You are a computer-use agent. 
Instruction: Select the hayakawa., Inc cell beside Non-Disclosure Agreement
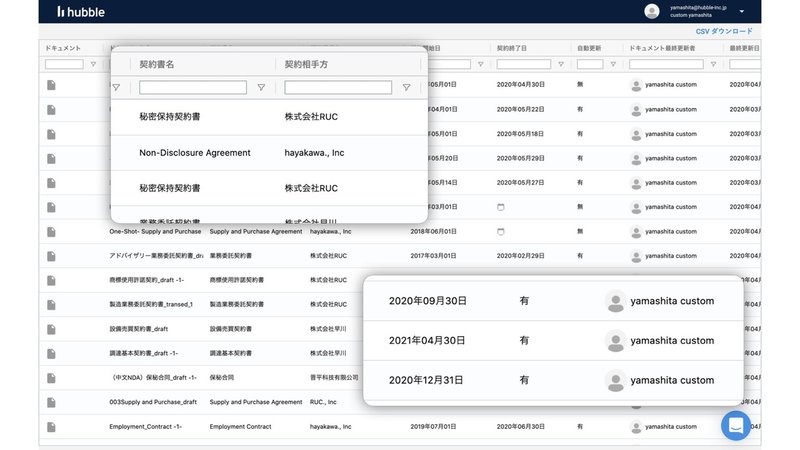[314, 153]
